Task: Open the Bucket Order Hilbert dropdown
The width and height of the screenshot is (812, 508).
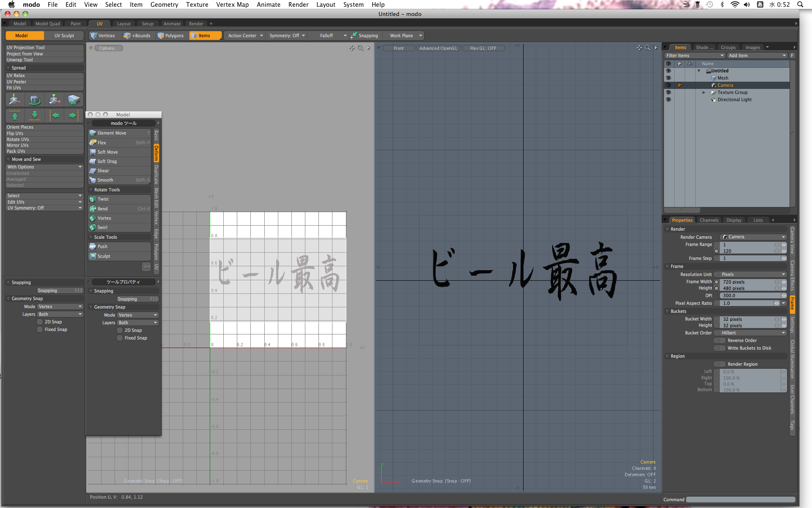Action: click(753, 333)
